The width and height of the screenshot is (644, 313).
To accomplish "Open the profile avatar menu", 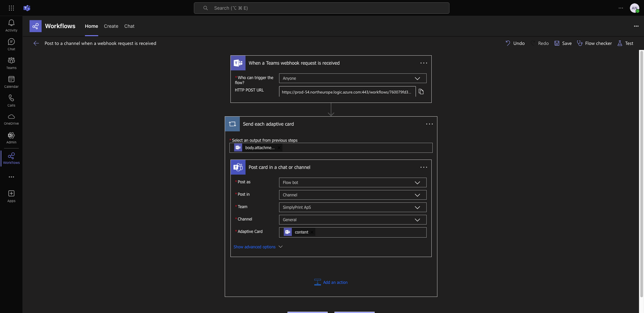I will pyautogui.click(x=634, y=8).
